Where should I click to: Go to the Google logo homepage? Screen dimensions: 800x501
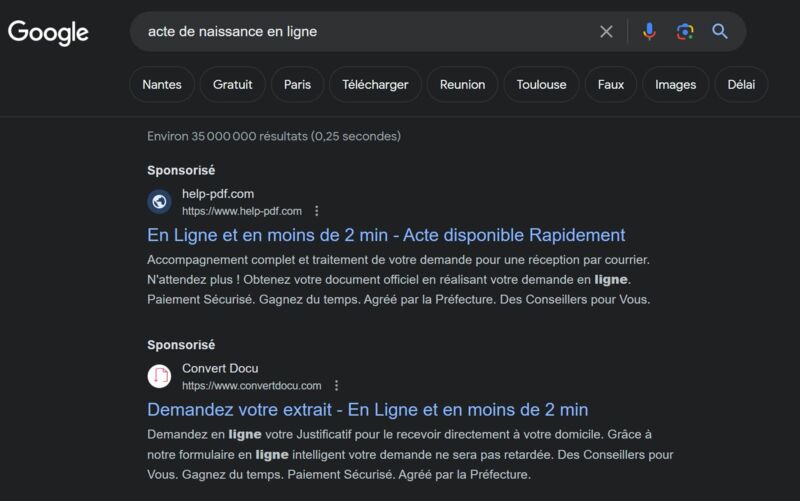[x=48, y=33]
